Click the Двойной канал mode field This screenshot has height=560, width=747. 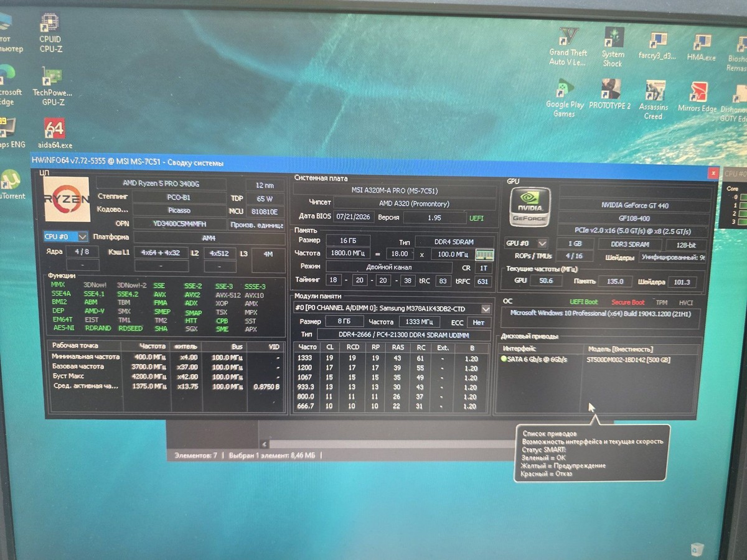(x=388, y=266)
